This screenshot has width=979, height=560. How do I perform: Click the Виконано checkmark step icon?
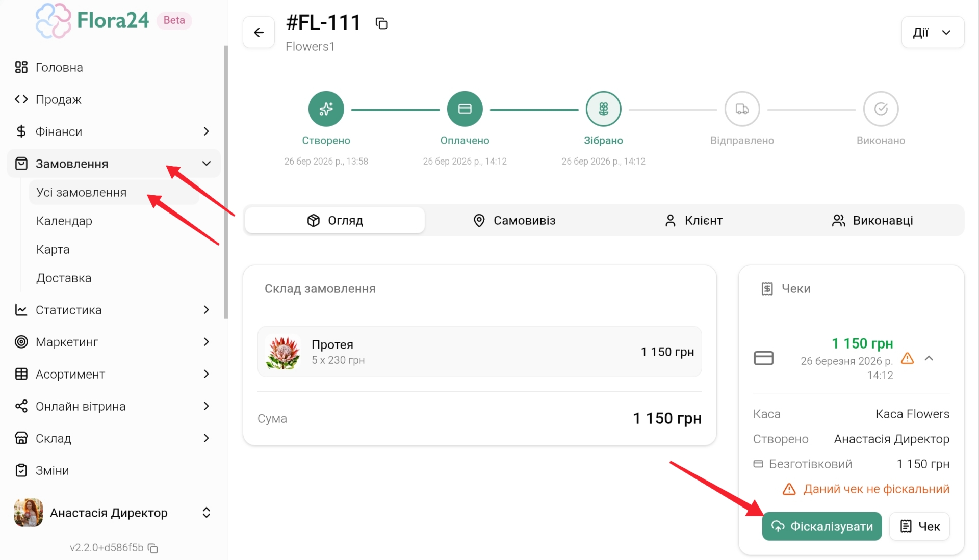click(881, 109)
